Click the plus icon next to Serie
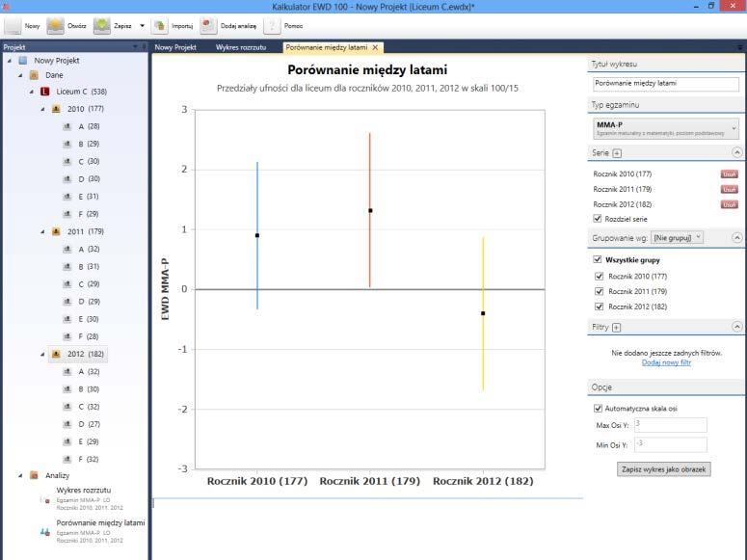This screenshot has height=560, width=747. [617, 153]
